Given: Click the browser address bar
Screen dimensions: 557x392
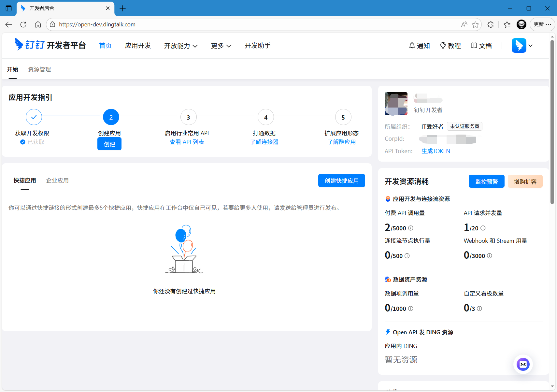Looking at the screenshot, I should [254, 24].
